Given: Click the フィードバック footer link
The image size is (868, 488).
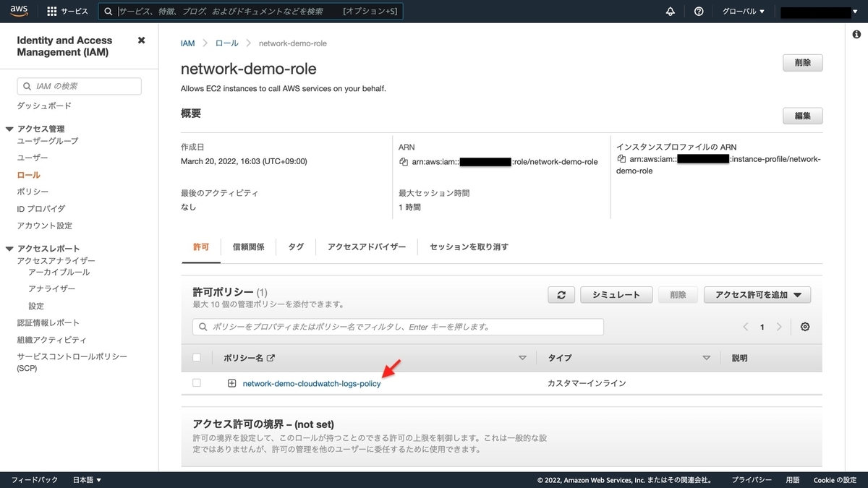Looking at the screenshot, I should coord(35,480).
